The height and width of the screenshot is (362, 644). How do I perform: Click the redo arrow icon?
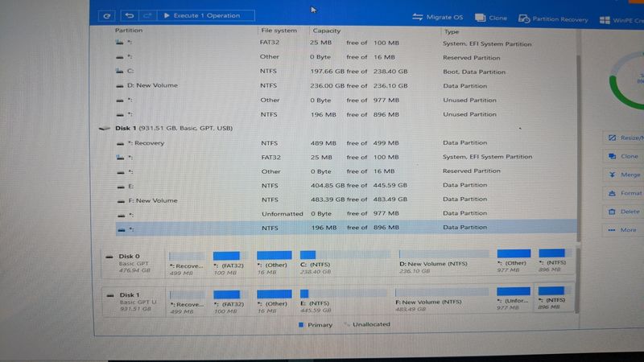click(147, 15)
